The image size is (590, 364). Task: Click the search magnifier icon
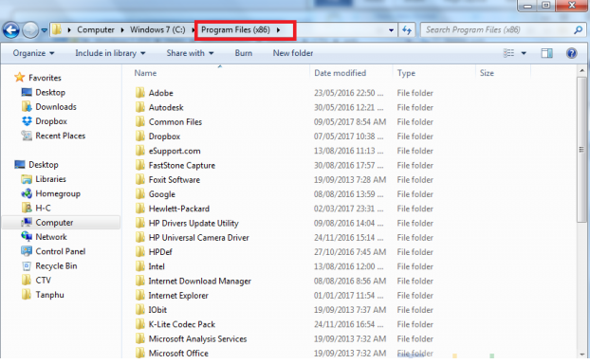coord(579,30)
